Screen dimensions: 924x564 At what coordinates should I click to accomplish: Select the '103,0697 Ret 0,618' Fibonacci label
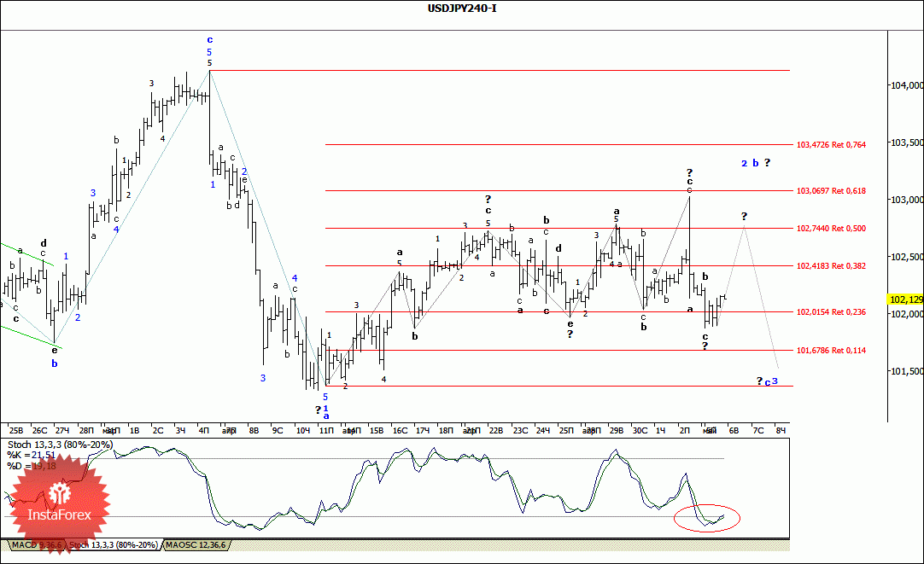831,191
